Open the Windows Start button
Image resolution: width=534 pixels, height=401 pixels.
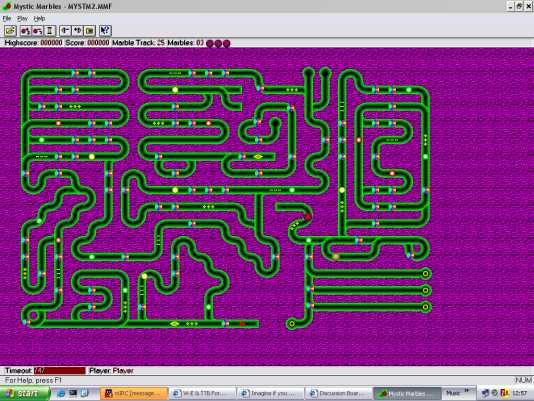[x=25, y=394]
